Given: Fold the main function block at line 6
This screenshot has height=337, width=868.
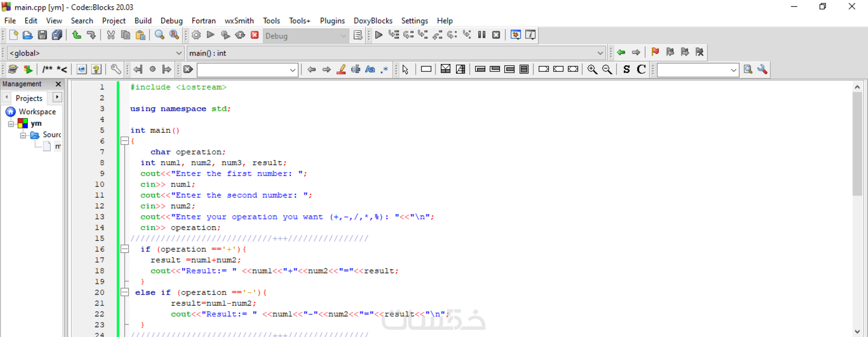Looking at the screenshot, I should (125, 141).
